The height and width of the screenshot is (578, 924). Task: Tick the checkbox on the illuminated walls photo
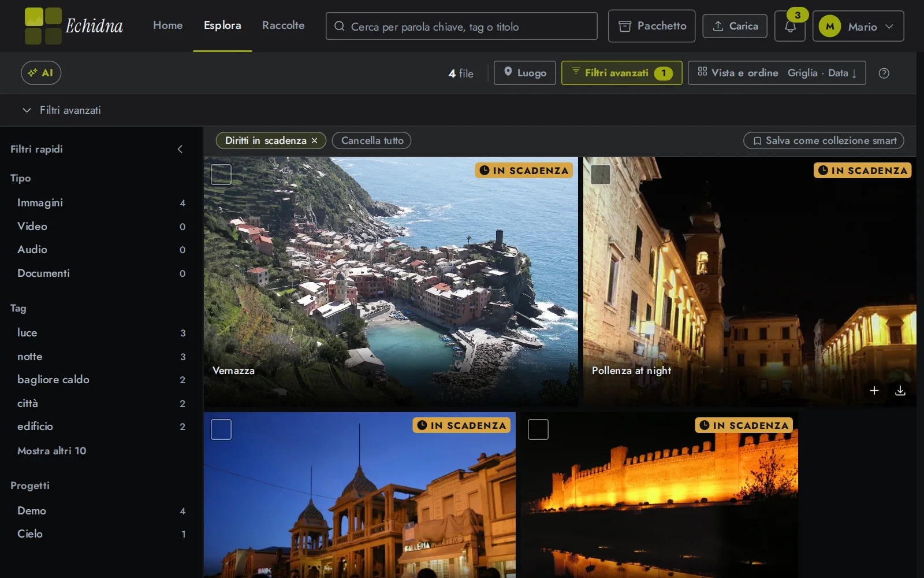(538, 429)
